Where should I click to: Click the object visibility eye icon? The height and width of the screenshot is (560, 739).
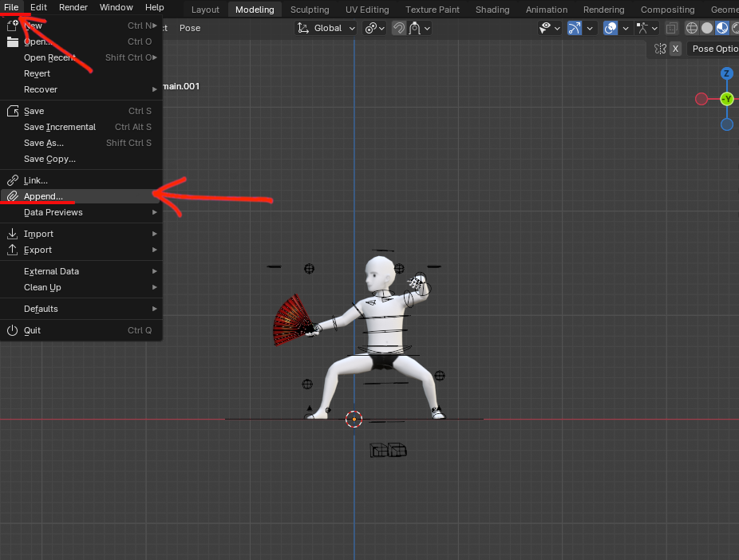(547, 28)
